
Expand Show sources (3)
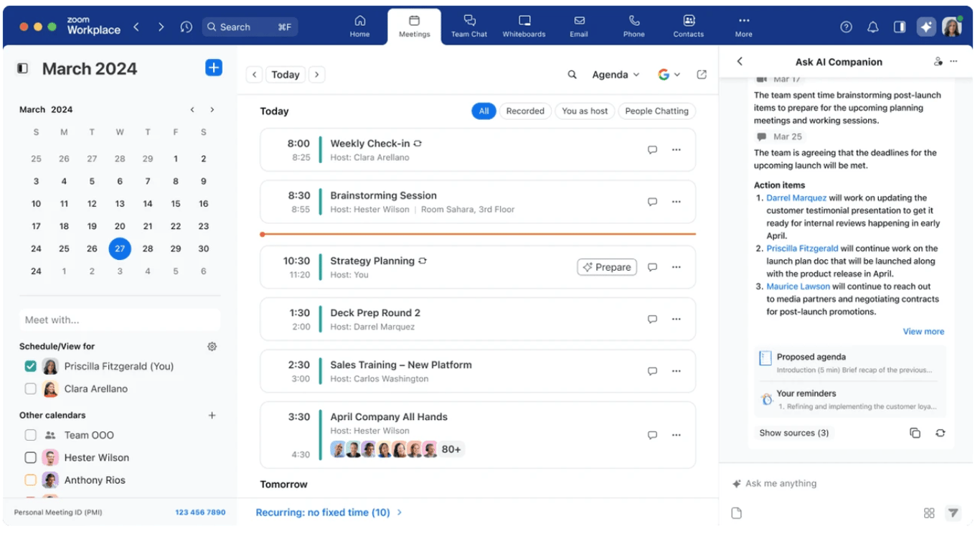[793, 433]
